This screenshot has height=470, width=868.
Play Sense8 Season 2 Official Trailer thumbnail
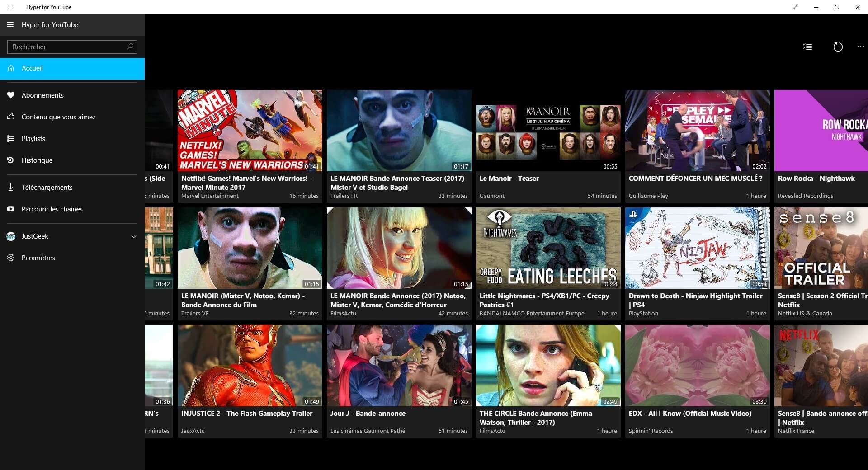(x=821, y=248)
